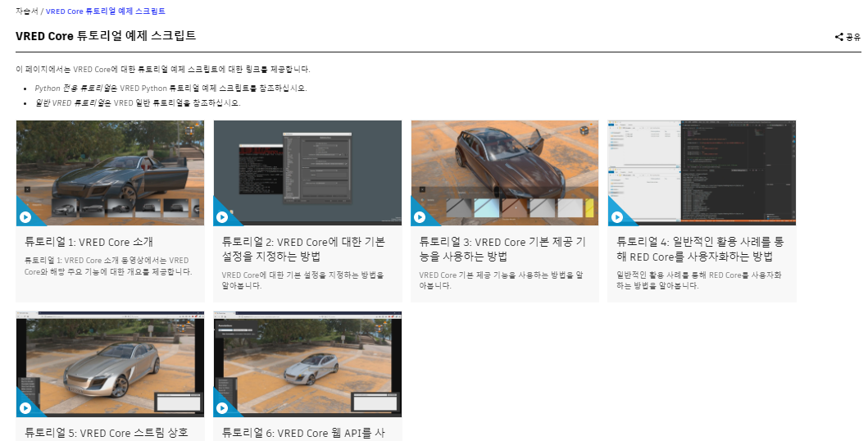This screenshot has width=868, height=441.
Task: Click the Tutorial 6 white car thumbnail
Action: (x=307, y=364)
